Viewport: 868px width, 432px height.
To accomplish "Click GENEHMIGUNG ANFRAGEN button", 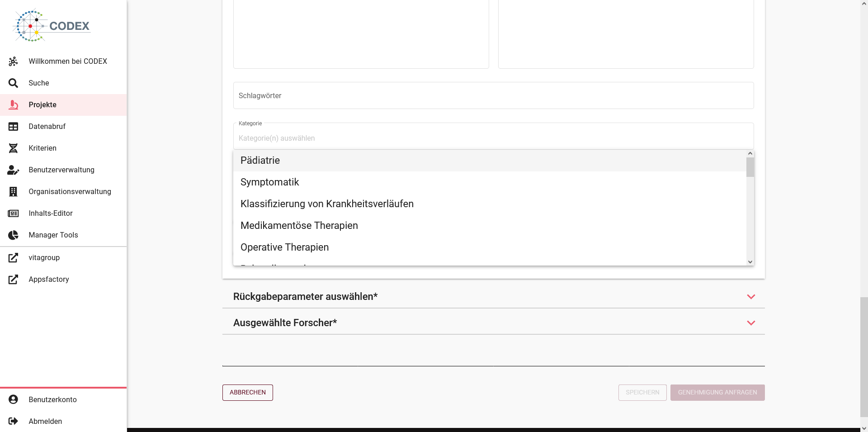I will point(717,393).
